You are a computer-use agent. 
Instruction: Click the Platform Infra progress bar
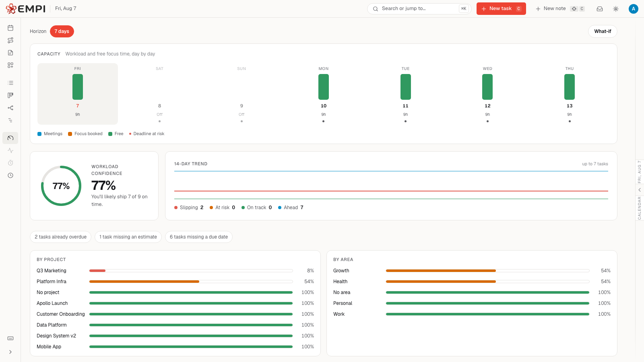point(191,282)
